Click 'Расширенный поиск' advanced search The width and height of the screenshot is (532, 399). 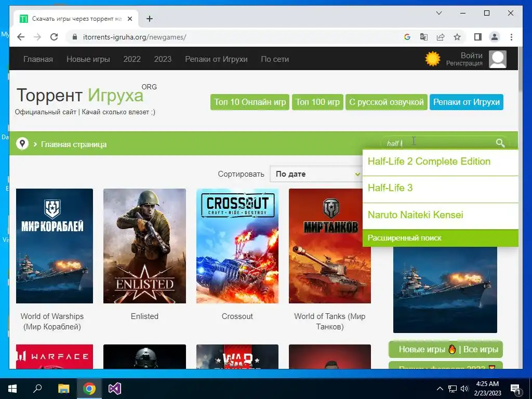(x=440, y=238)
